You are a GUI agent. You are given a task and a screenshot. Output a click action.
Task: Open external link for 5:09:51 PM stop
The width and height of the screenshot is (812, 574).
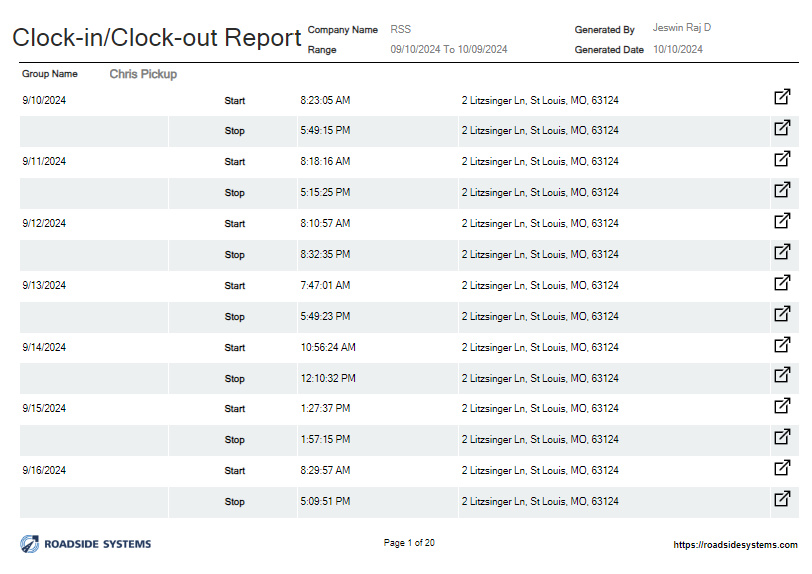[x=782, y=499]
